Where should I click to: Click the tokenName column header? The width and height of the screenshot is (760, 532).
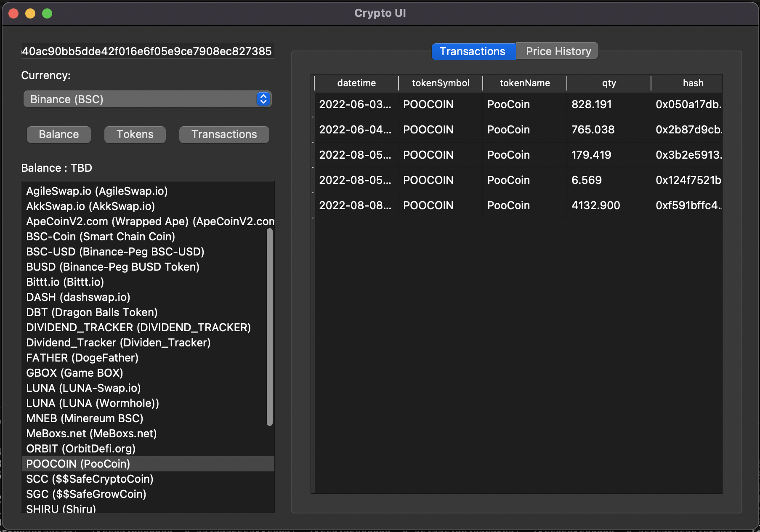[525, 83]
